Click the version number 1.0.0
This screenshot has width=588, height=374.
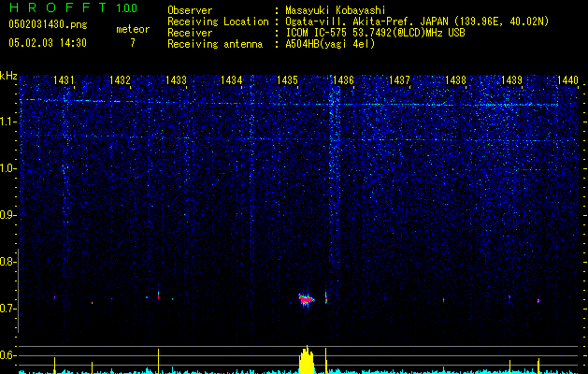click(127, 8)
